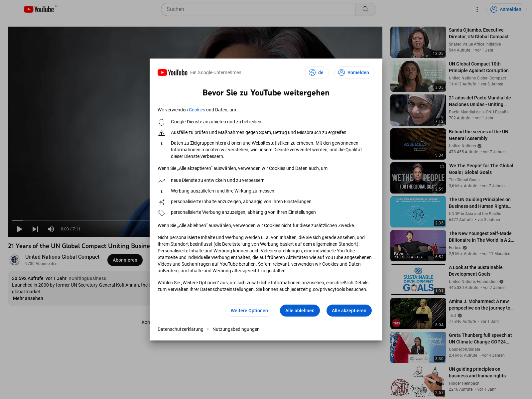
Task: Click the search magnifier button
Action: pyautogui.click(x=366, y=9)
